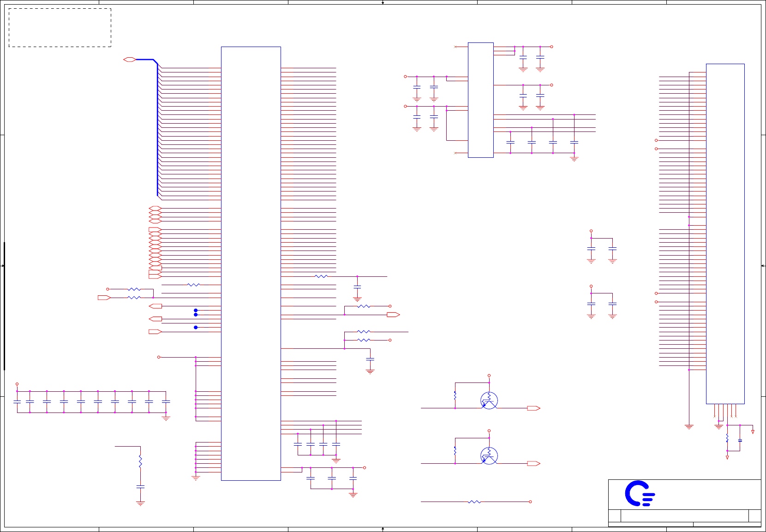The width and height of the screenshot is (766, 532).
Task: Click the power circle above the ten-capacitor row
Action: [17, 384]
